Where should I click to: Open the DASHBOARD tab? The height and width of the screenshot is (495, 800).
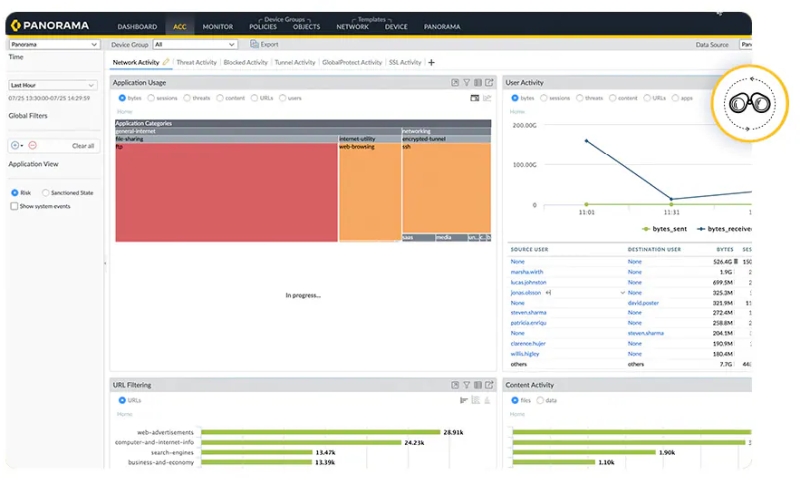click(x=137, y=27)
